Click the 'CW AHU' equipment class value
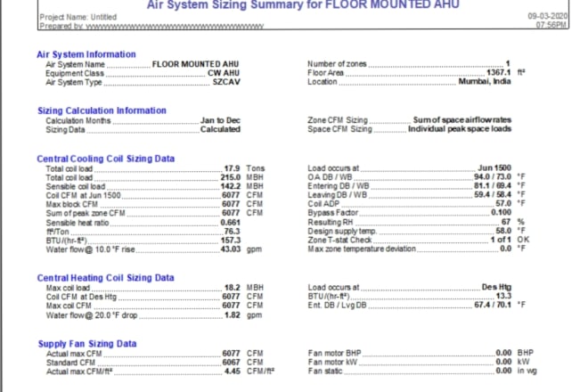Screen dimensions: 588x392 pos(224,73)
